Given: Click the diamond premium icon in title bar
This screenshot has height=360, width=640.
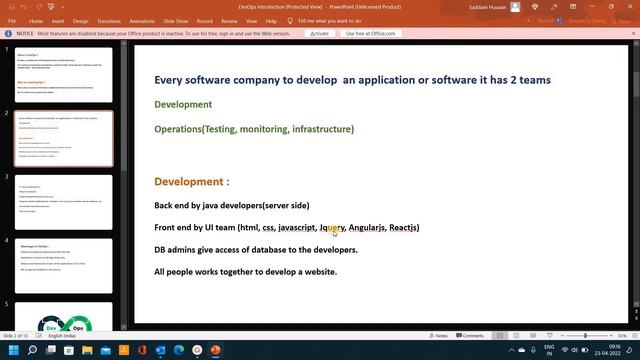Looking at the screenshot, I should tap(535, 7).
